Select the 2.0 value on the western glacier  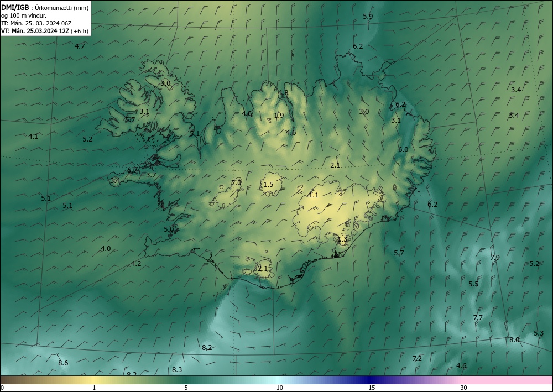pos(236,183)
